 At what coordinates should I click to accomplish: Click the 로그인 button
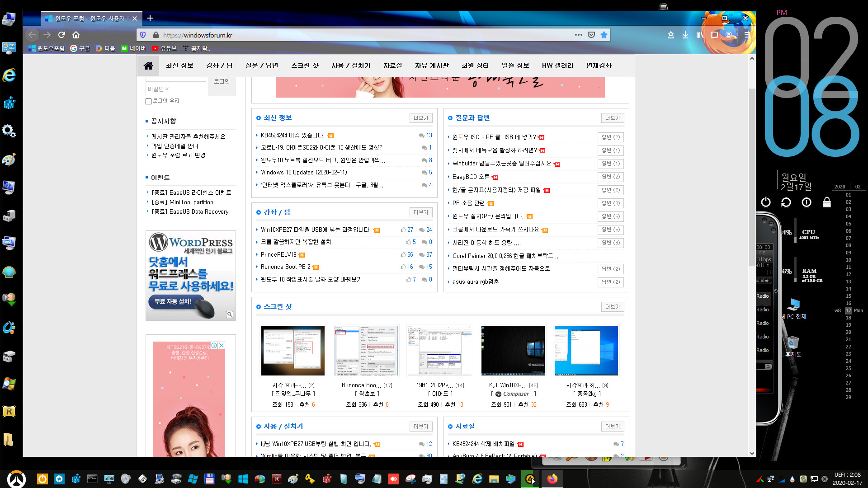click(222, 81)
